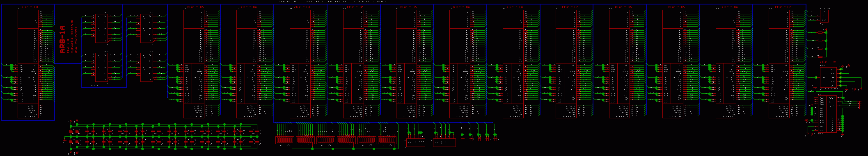
Task: Click the small connector at top right corner
Action: [824, 16]
